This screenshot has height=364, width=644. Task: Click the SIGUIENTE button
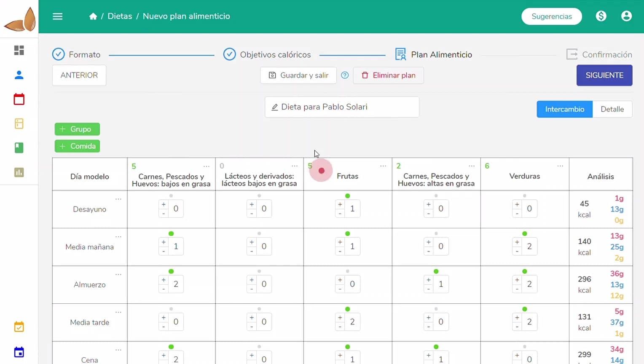click(x=604, y=75)
